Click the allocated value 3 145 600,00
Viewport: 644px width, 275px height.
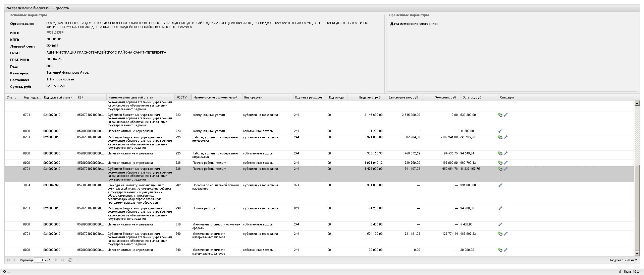[373, 115]
